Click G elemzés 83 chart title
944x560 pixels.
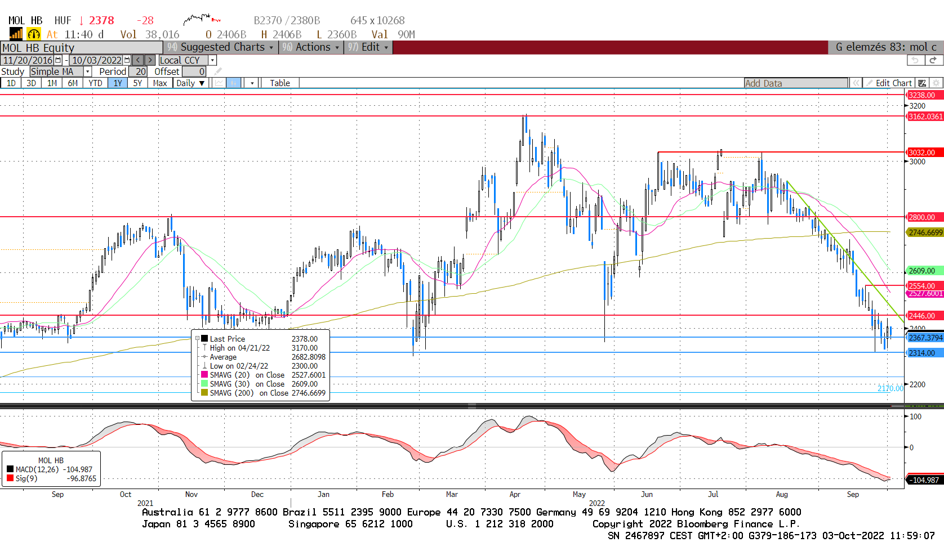(x=885, y=47)
